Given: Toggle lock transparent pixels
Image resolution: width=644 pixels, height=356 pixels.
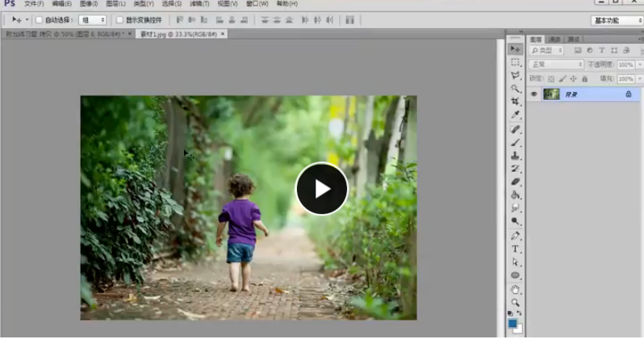Looking at the screenshot, I should [x=551, y=78].
